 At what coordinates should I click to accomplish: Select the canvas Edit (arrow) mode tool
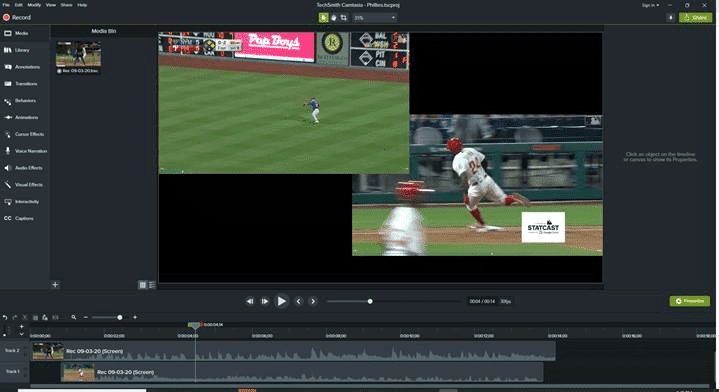coord(323,18)
